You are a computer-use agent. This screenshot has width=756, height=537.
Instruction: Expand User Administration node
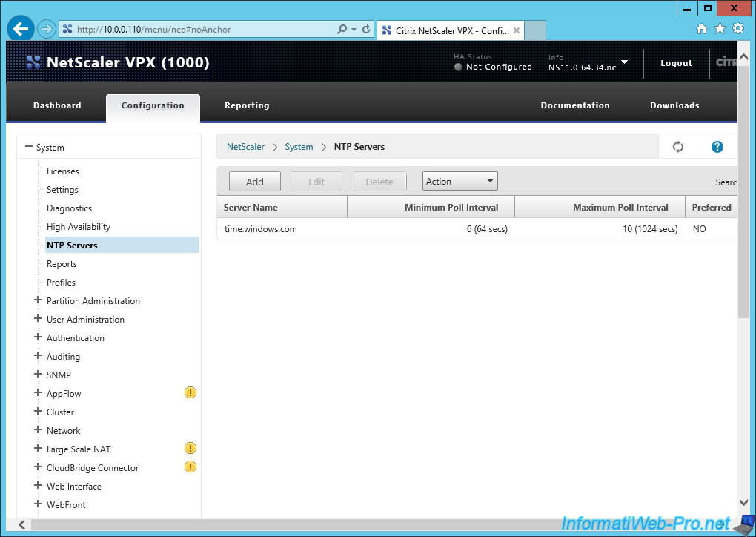click(x=38, y=318)
